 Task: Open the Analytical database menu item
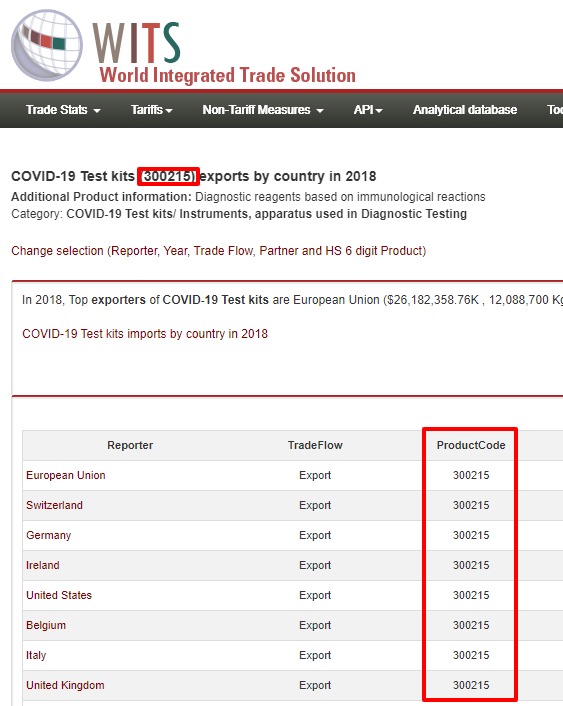tap(465, 110)
